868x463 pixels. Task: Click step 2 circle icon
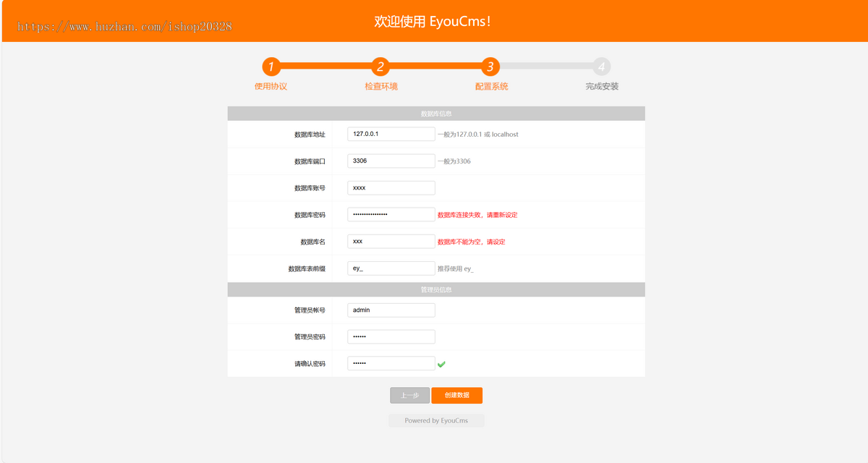point(380,67)
